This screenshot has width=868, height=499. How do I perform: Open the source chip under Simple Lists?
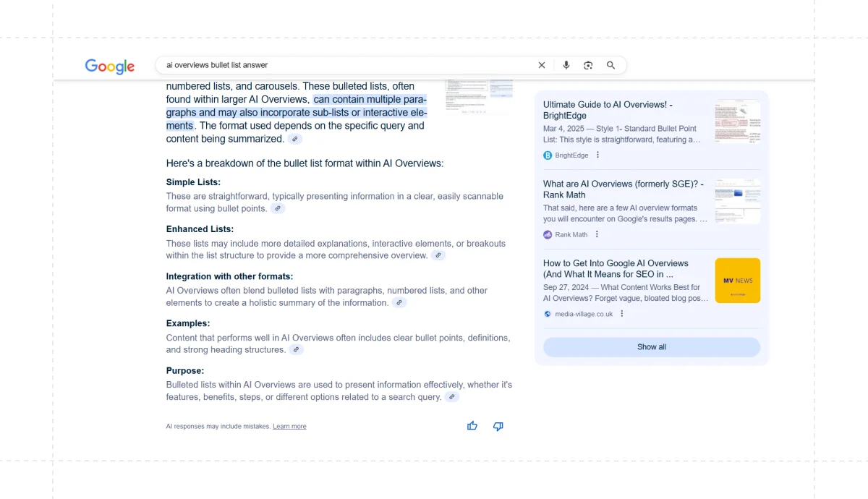(x=278, y=208)
